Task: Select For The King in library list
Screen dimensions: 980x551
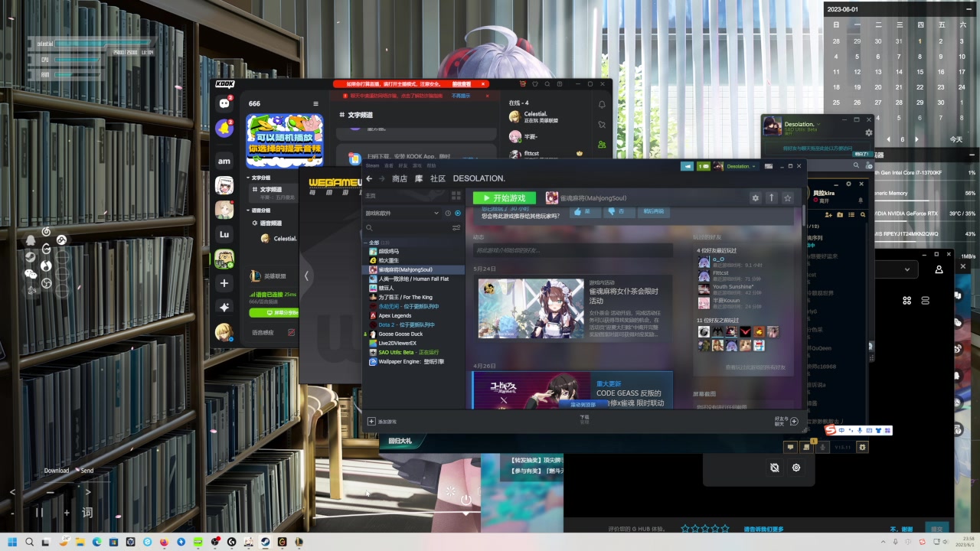Action: (x=414, y=297)
